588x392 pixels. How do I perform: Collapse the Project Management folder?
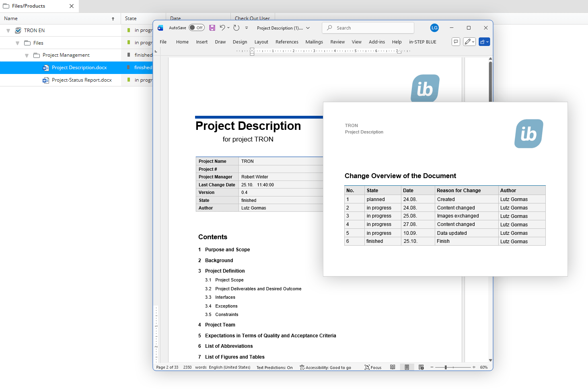[27, 55]
